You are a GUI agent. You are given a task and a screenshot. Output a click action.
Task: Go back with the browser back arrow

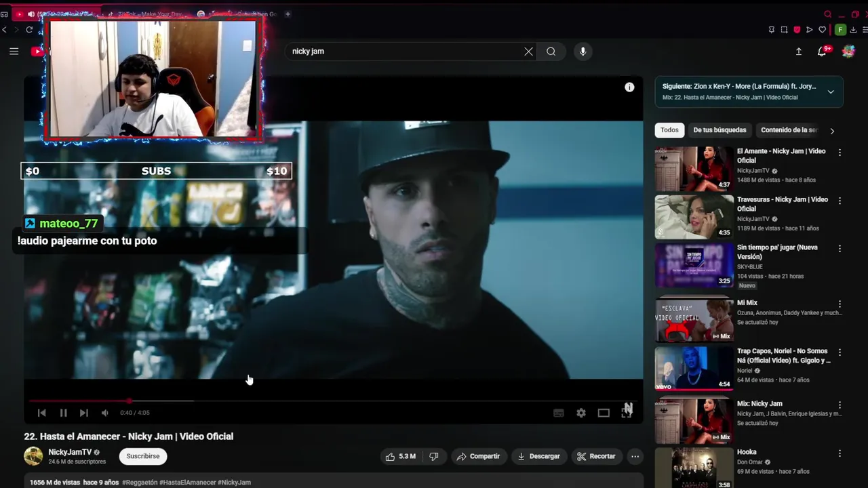(5, 30)
